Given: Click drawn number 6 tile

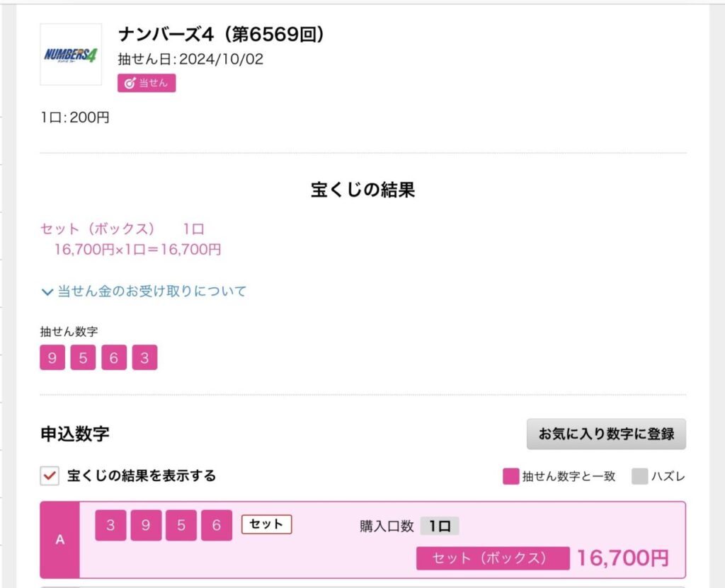Looking at the screenshot, I should (114, 357).
